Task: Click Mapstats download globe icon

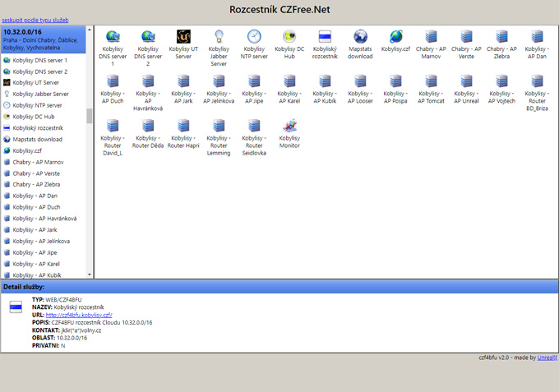Action: pos(360,36)
